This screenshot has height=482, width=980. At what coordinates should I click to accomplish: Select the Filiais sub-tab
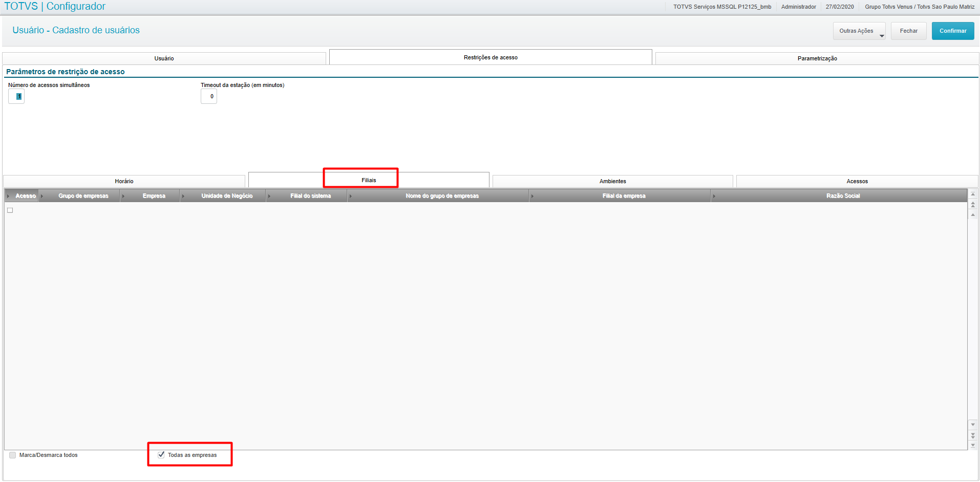click(x=369, y=180)
